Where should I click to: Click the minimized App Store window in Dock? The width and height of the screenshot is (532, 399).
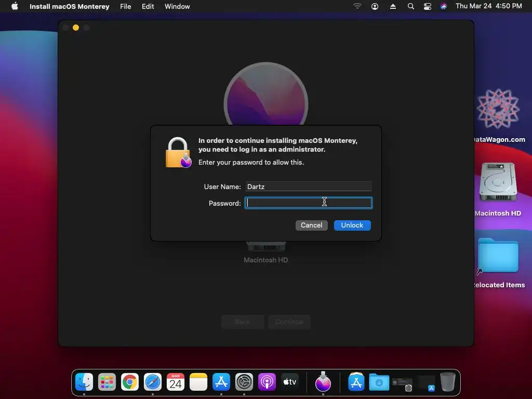[426, 383]
